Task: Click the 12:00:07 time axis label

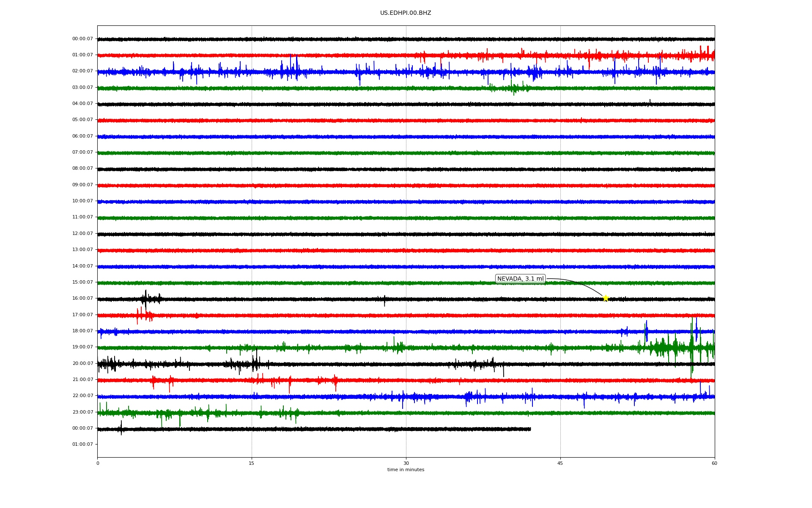Action: 82,234
